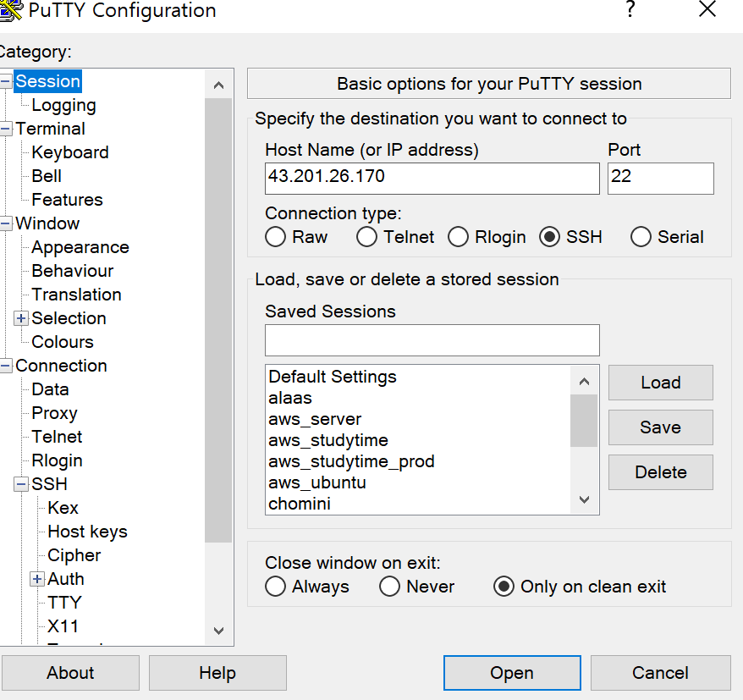Open the Translation category
This screenshot has height=700, width=743.
pyautogui.click(x=76, y=295)
